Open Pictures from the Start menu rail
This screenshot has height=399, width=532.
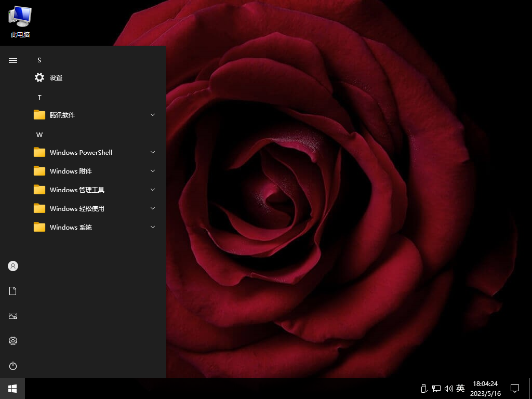(13, 316)
